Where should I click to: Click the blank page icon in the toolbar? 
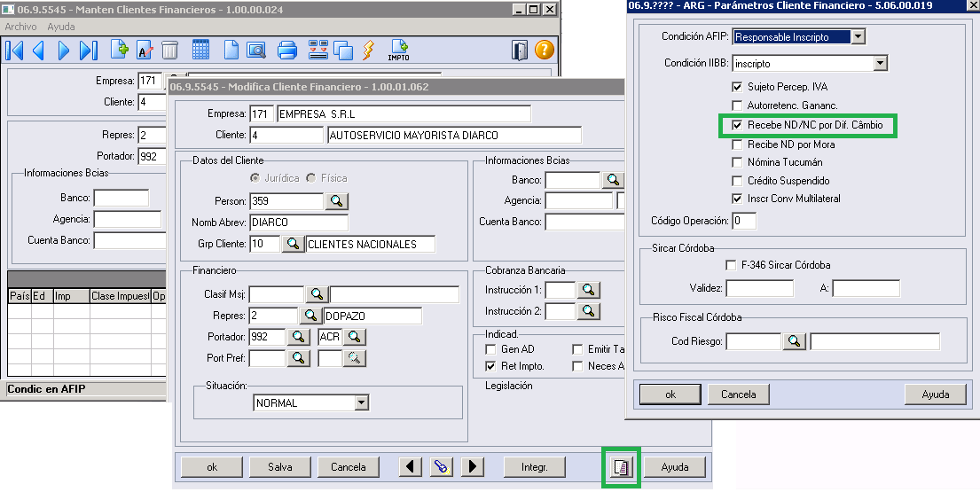(231, 50)
